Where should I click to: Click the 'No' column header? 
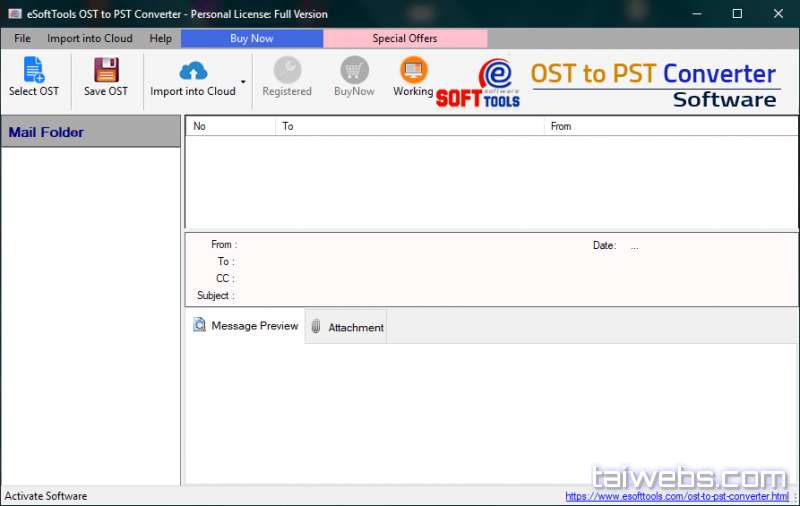click(230, 126)
